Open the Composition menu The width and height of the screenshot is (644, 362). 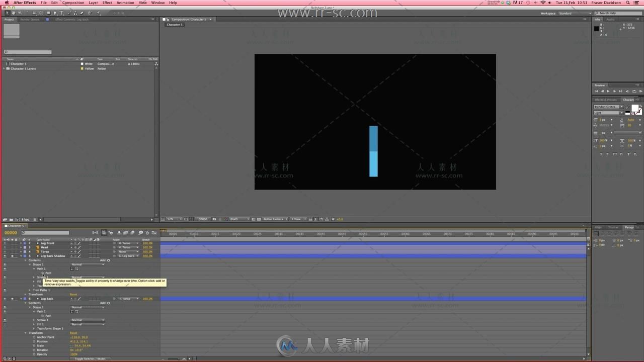(73, 3)
